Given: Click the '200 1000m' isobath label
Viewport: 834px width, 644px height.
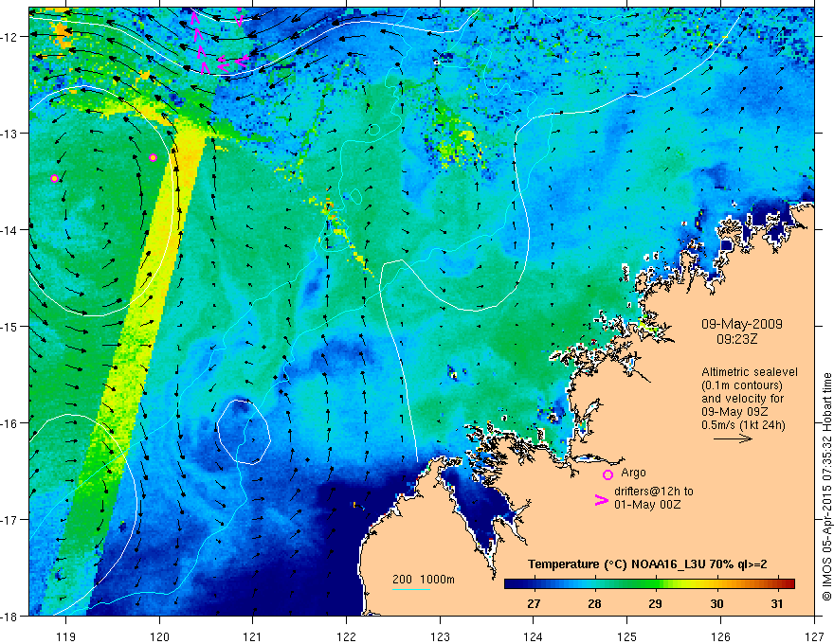Looking at the screenshot, I should (x=424, y=580).
